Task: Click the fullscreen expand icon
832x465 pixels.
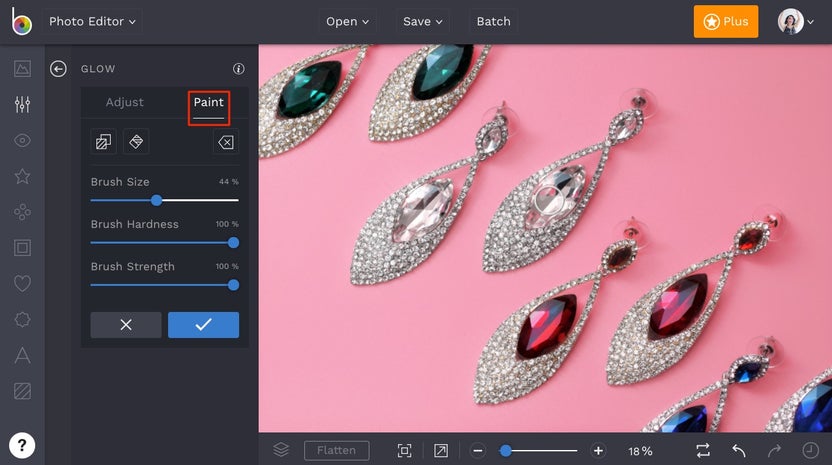Action: point(441,451)
